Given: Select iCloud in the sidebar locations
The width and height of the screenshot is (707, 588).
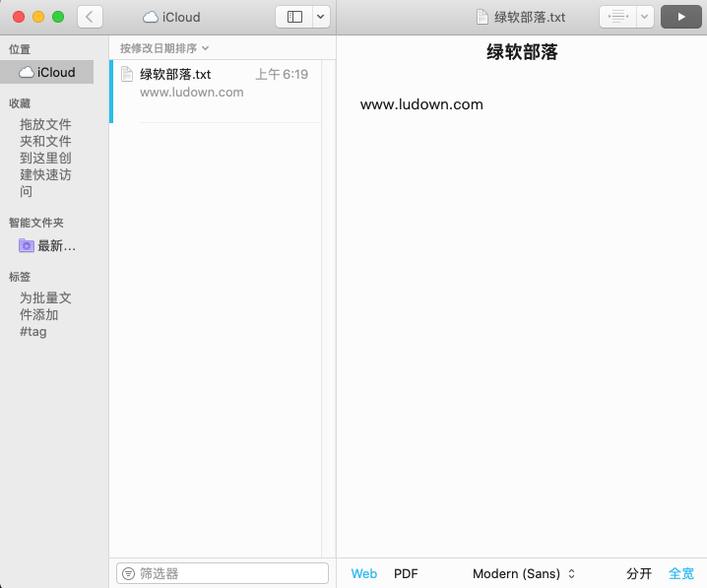Looking at the screenshot, I should pos(47,72).
